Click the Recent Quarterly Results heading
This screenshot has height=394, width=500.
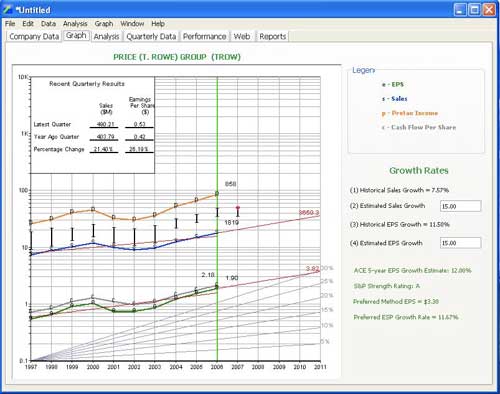tap(87, 84)
